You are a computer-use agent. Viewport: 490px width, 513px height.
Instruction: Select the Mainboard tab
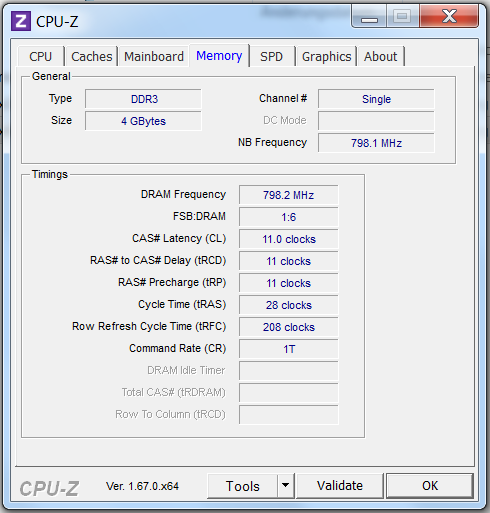[154, 56]
